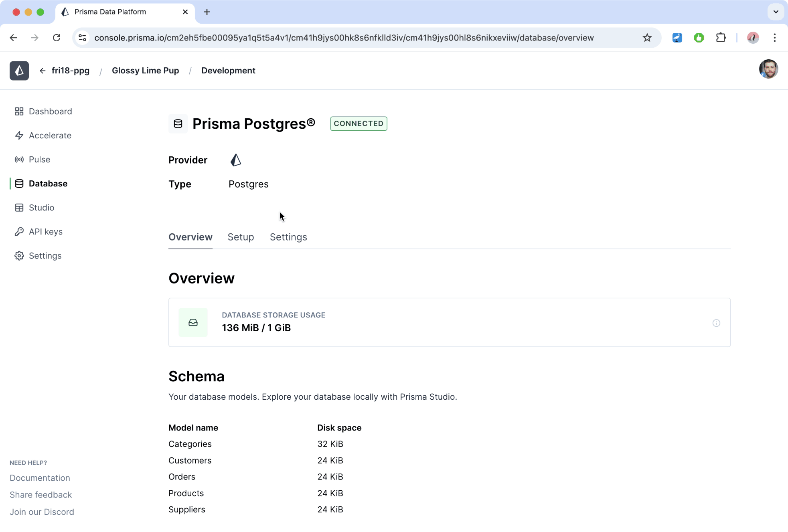
Task: Open site permissions via the address bar icon
Action: point(83,38)
